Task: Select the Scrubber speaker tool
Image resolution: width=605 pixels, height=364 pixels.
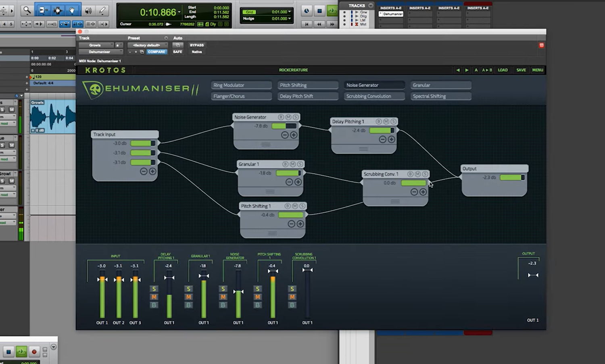Action: 88,10
